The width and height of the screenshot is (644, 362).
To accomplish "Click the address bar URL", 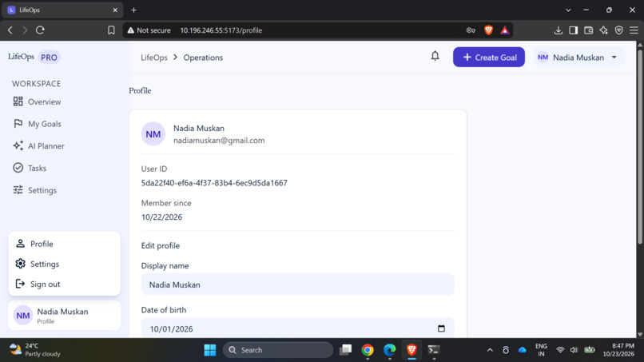I will tap(221, 30).
